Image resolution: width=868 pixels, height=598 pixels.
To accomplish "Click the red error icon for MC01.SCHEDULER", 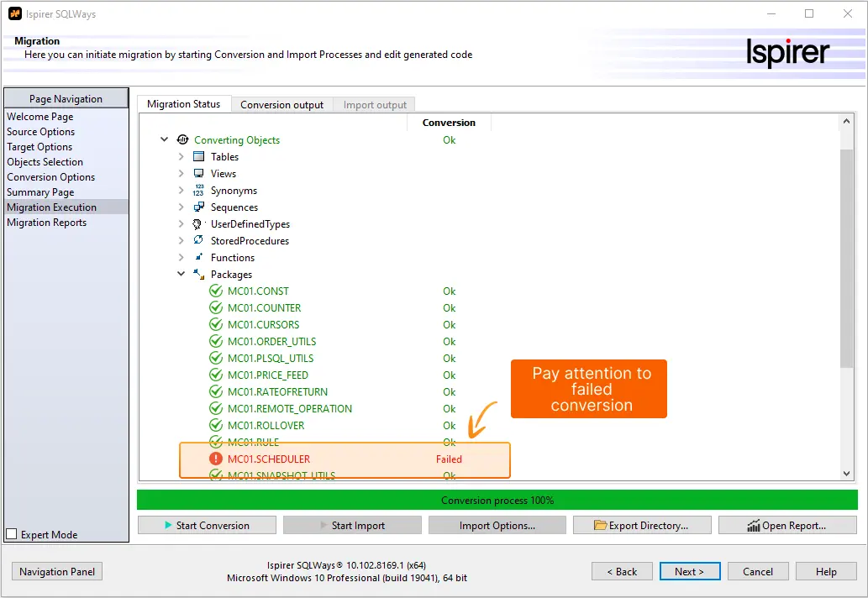I will click(216, 459).
